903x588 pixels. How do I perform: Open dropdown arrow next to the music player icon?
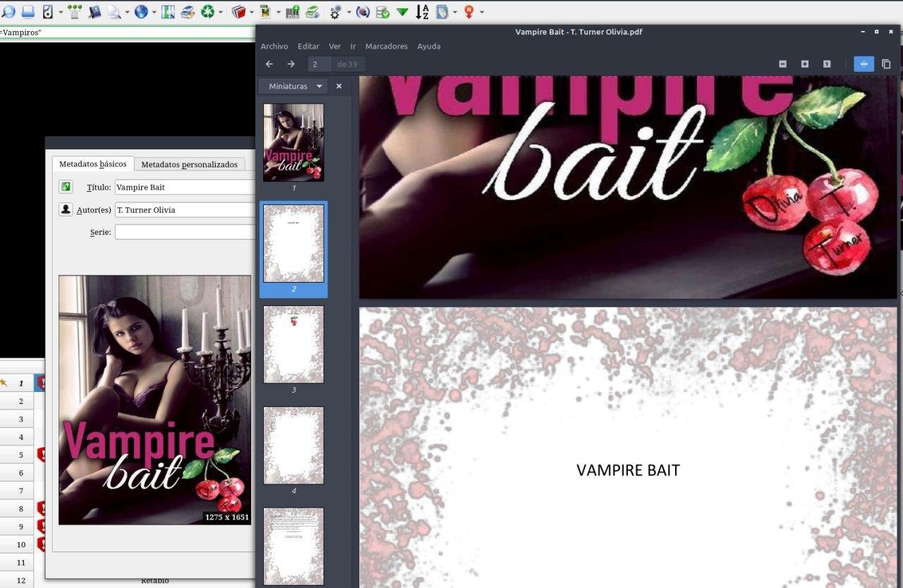click(61, 12)
